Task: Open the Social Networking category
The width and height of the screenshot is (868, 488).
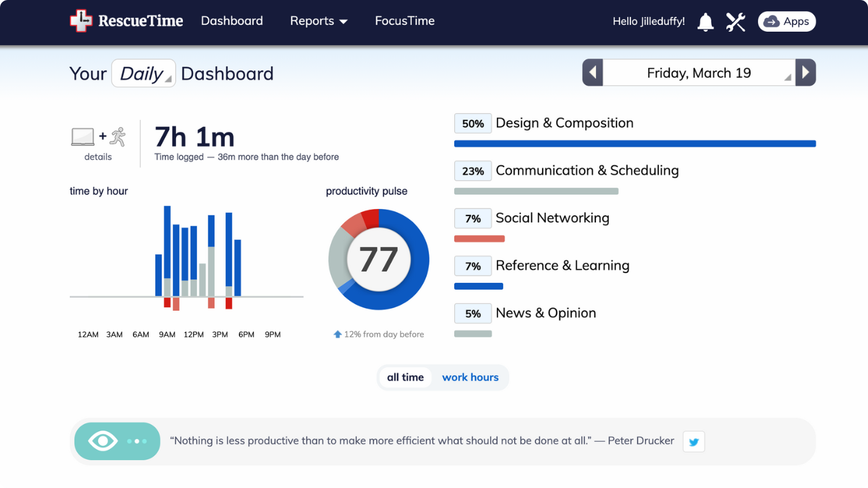Action: click(x=552, y=218)
